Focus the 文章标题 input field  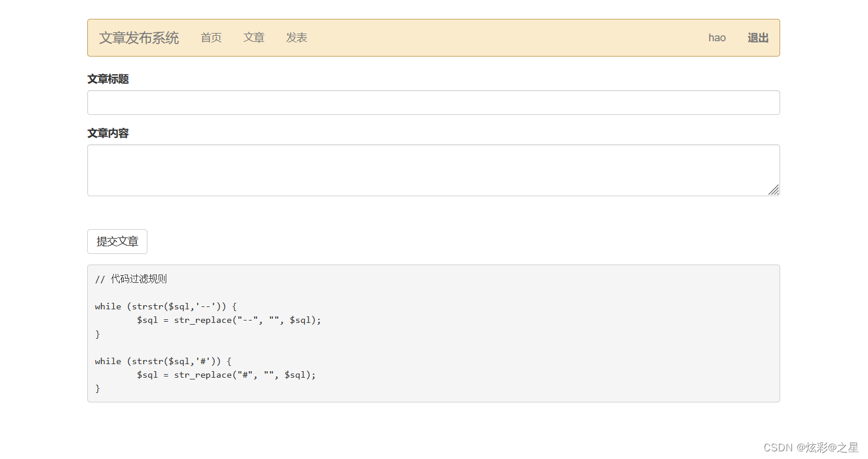(x=433, y=103)
